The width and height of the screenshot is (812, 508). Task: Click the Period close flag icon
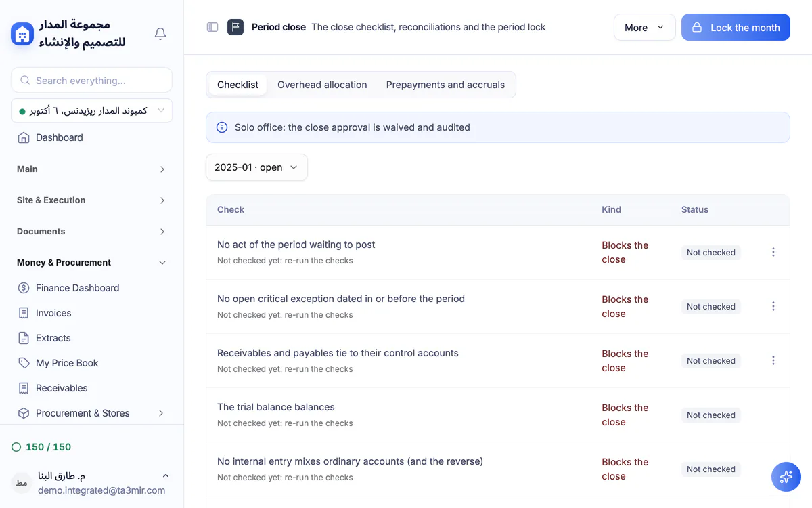click(x=235, y=27)
